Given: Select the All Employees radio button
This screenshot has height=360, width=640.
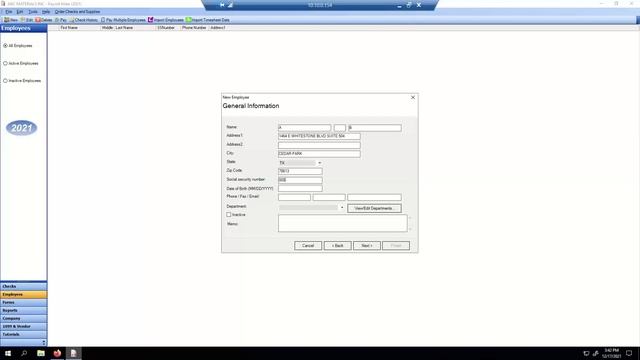Looking at the screenshot, I should tap(5, 46).
